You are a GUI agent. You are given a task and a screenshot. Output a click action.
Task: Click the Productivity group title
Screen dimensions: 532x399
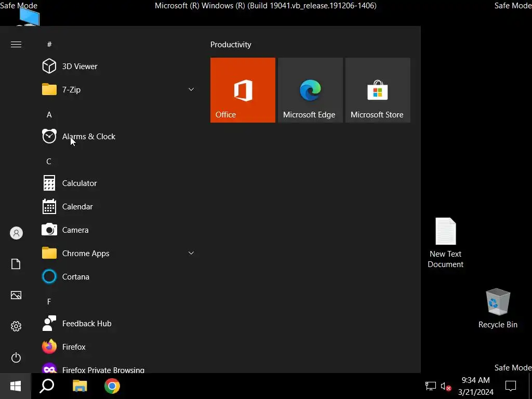click(231, 45)
